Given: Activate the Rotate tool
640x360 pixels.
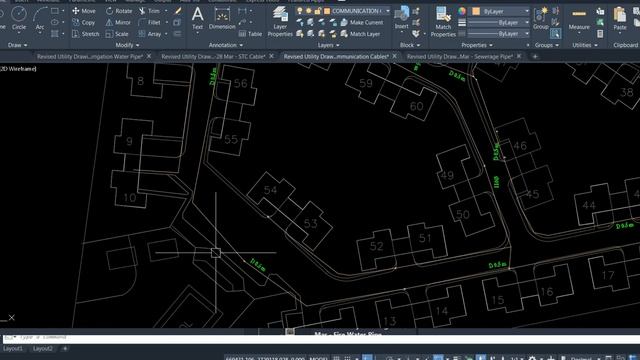Looking at the screenshot, I should pyautogui.click(x=119, y=11).
